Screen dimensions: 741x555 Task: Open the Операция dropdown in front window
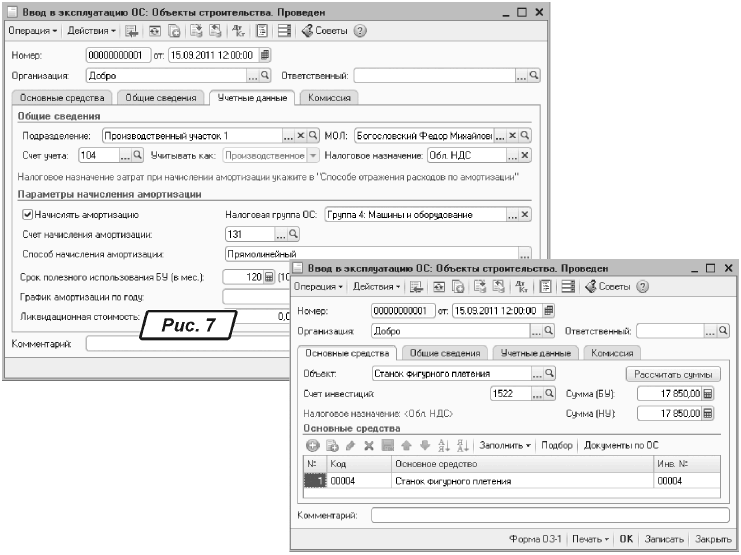(314, 287)
